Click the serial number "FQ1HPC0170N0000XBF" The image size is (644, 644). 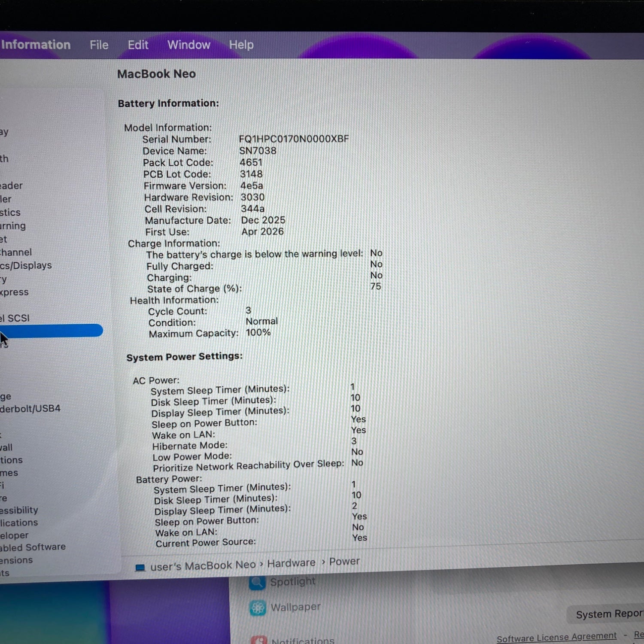294,139
